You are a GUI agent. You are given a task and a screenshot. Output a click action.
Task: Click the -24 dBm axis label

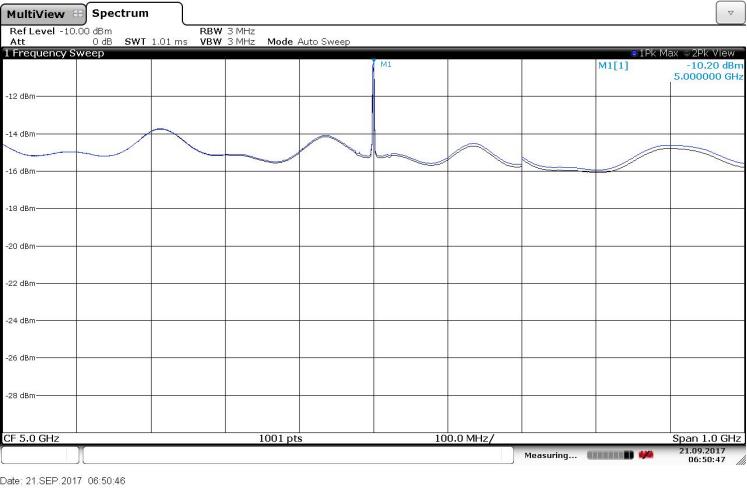click(x=20, y=320)
